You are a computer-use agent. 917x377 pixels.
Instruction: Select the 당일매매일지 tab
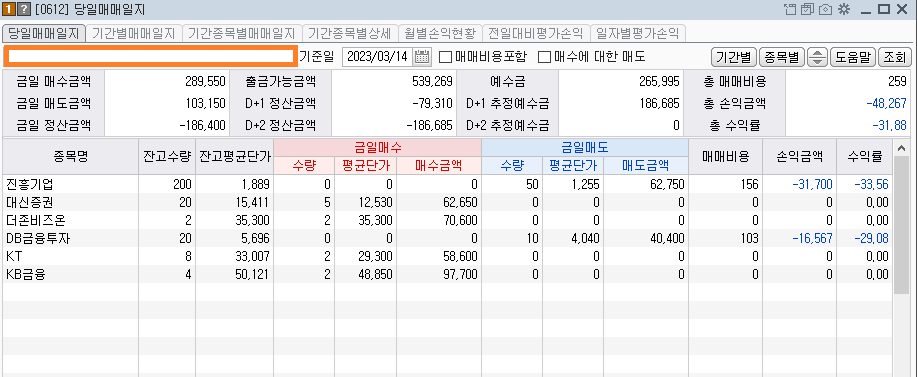[x=43, y=33]
